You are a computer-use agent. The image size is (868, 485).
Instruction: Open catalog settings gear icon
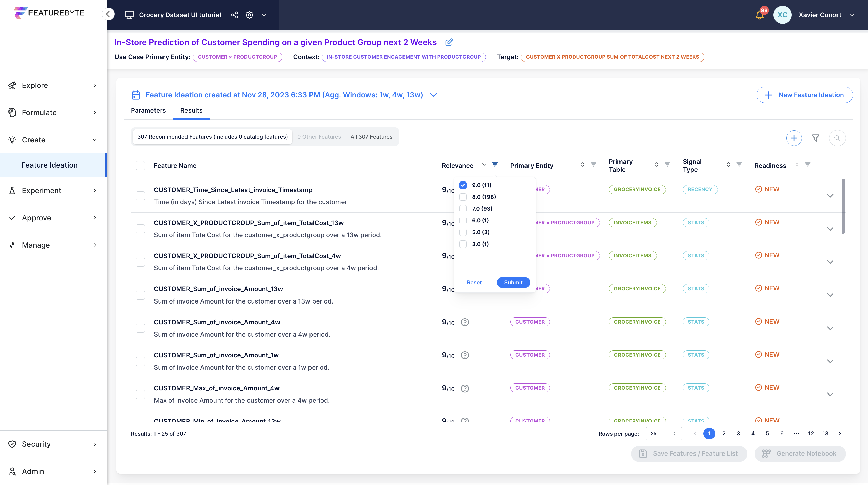[249, 15]
